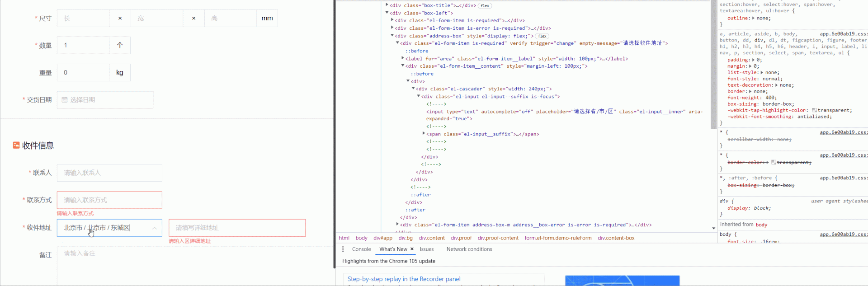Select body in the breadcrumb
The height and width of the screenshot is (286, 868).
[361, 238]
